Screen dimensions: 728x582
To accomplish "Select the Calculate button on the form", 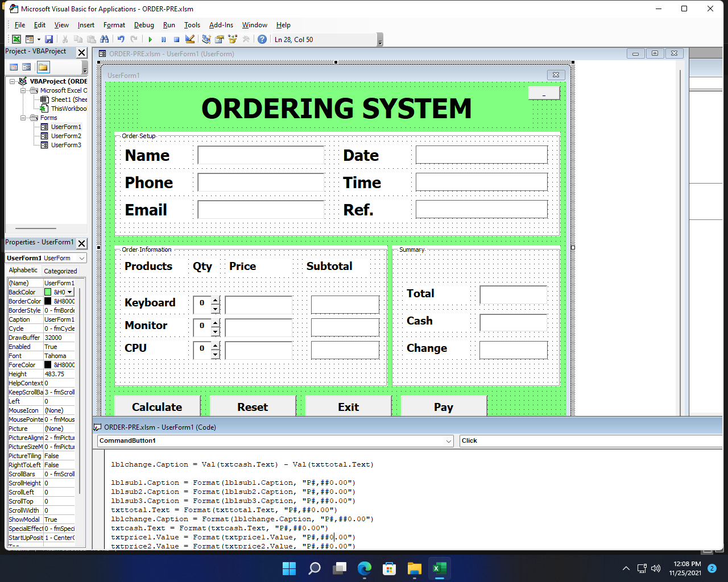I will tap(157, 406).
